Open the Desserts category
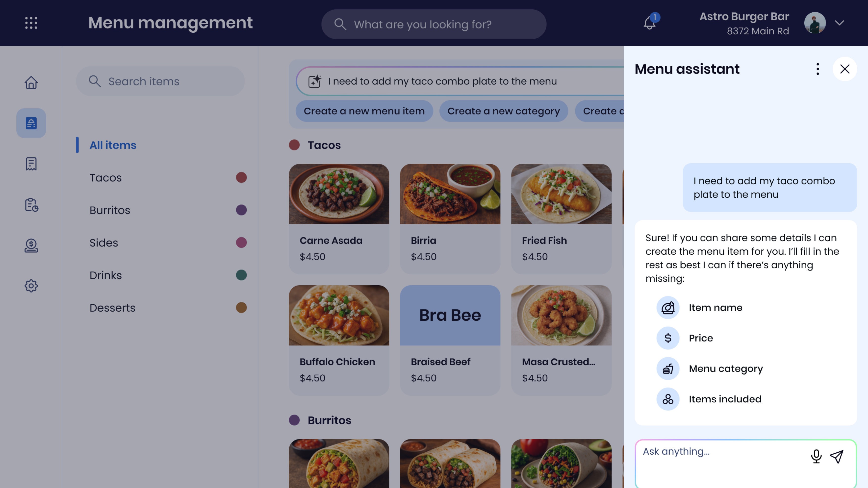The height and width of the screenshot is (488, 868). point(112,308)
